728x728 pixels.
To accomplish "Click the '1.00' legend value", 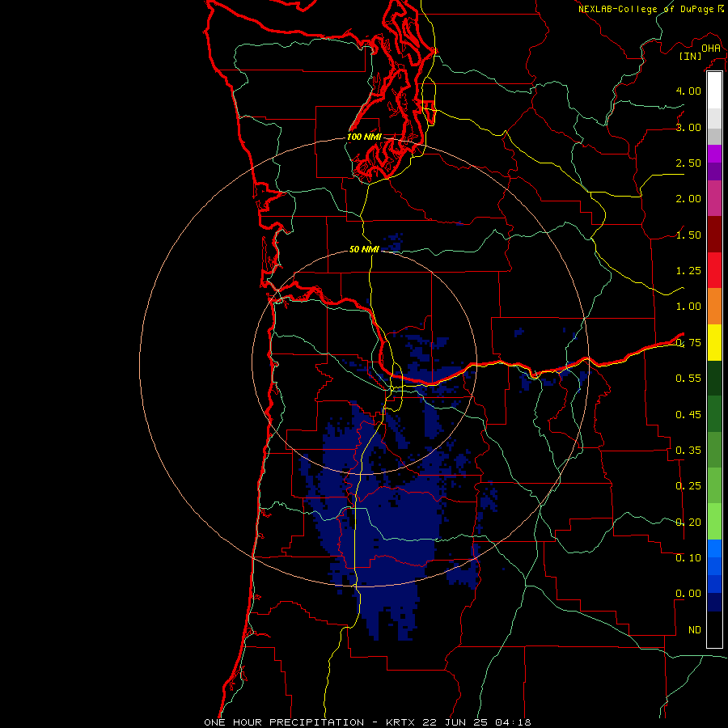I will click(688, 307).
